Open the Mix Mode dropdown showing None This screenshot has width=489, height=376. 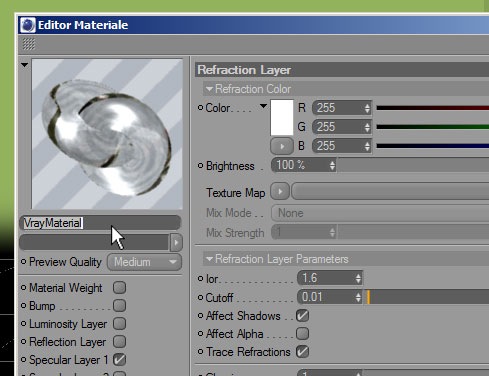tap(380, 213)
